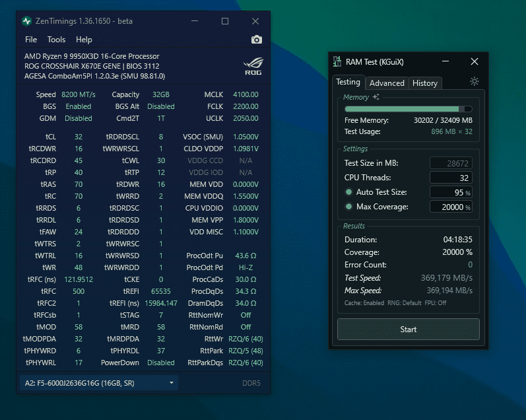
Task: Click the MEM VDDQ value 1.5500V
Action: coord(246,196)
